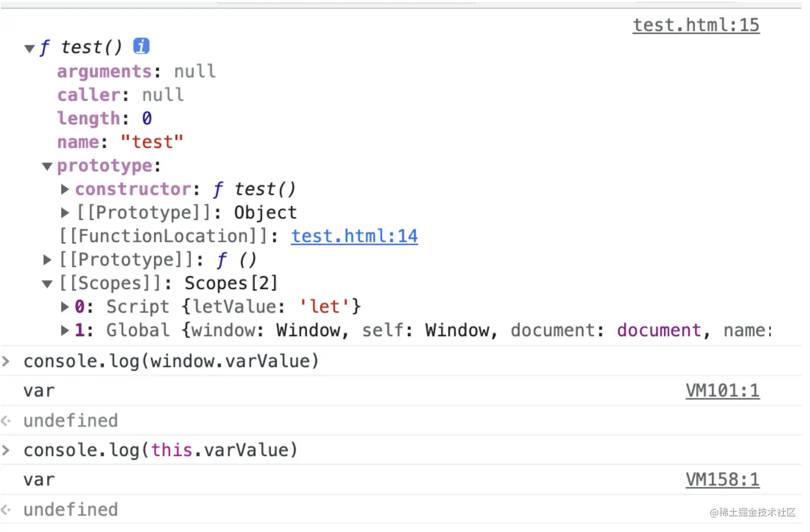The width and height of the screenshot is (810, 532).
Task: Click the console.log(this.varValue) command line
Action: pyautogui.click(x=160, y=451)
